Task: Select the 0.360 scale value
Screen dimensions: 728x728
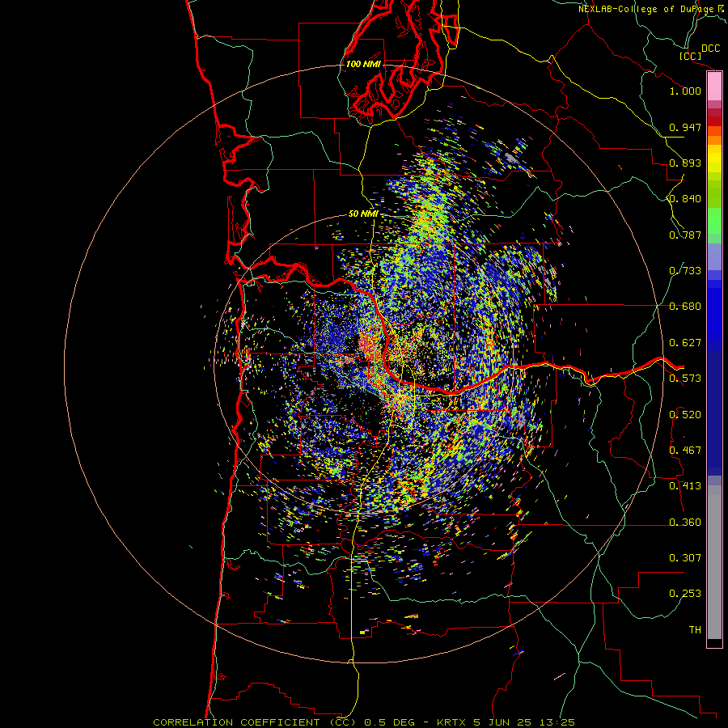Action: (685, 523)
